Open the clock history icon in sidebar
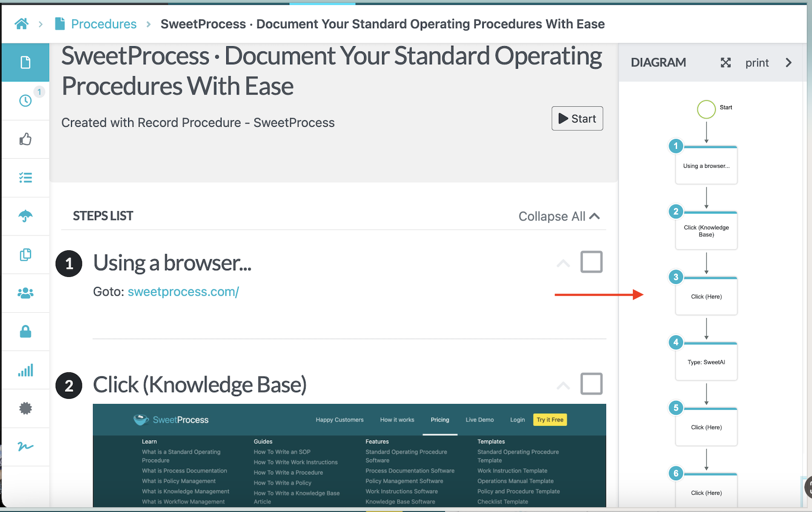This screenshot has height=512, width=812. [x=25, y=101]
